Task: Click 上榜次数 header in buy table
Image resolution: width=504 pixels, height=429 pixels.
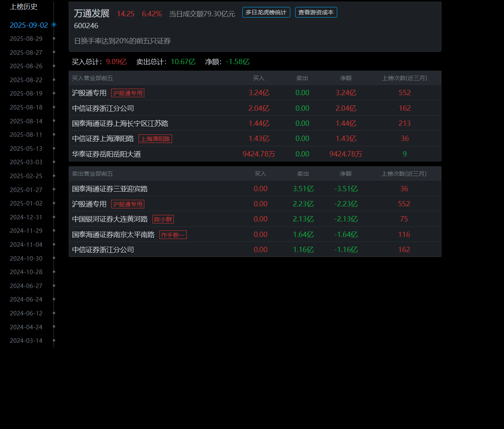Action: click(x=405, y=78)
